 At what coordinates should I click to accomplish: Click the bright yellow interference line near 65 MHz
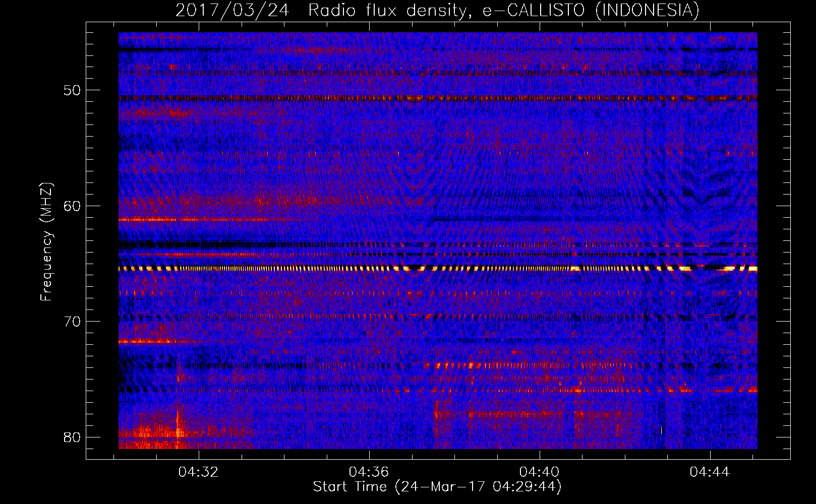[438, 269]
